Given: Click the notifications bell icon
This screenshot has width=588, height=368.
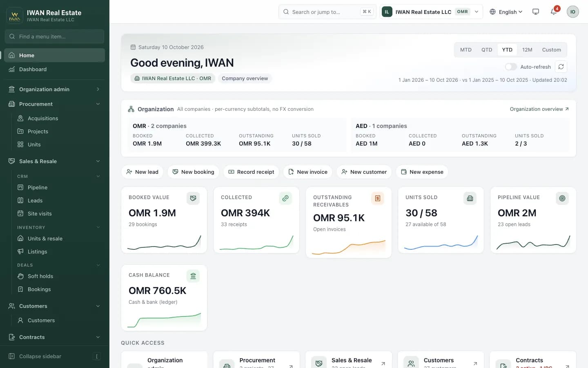Looking at the screenshot, I should pyautogui.click(x=554, y=12).
